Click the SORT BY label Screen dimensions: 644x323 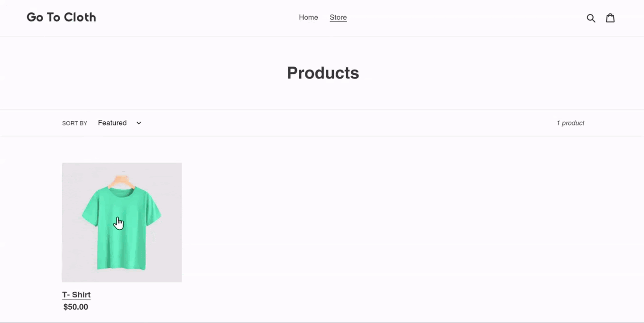click(x=74, y=123)
